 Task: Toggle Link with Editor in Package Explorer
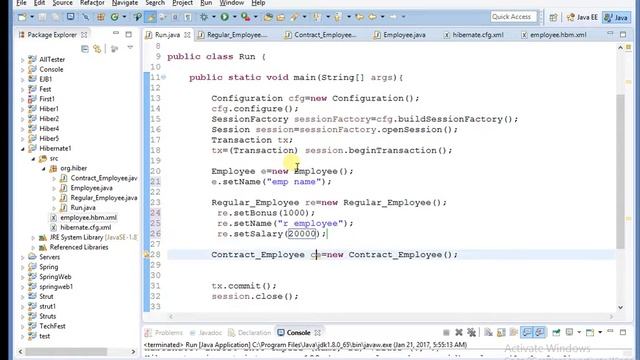[97, 49]
